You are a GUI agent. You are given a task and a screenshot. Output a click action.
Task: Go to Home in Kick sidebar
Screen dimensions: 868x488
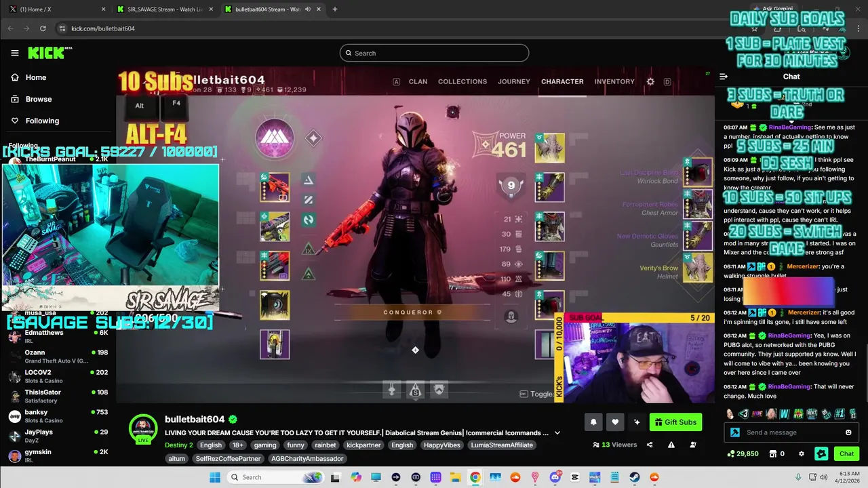pyautogui.click(x=36, y=77)
